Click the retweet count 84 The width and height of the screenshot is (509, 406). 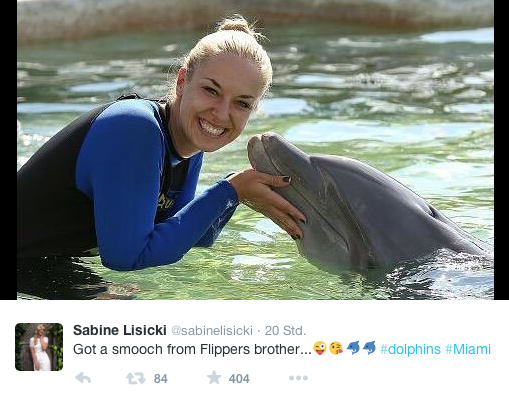click(x=161, y=379)
